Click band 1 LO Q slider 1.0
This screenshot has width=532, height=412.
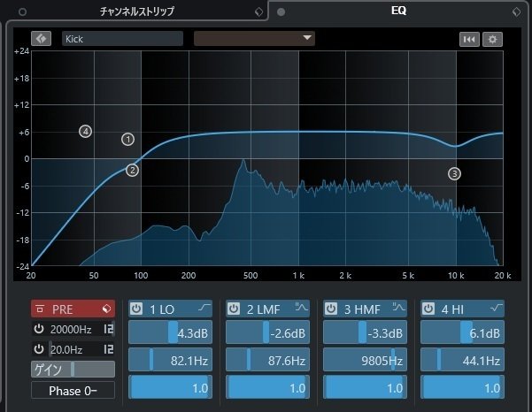click(170, 386)
